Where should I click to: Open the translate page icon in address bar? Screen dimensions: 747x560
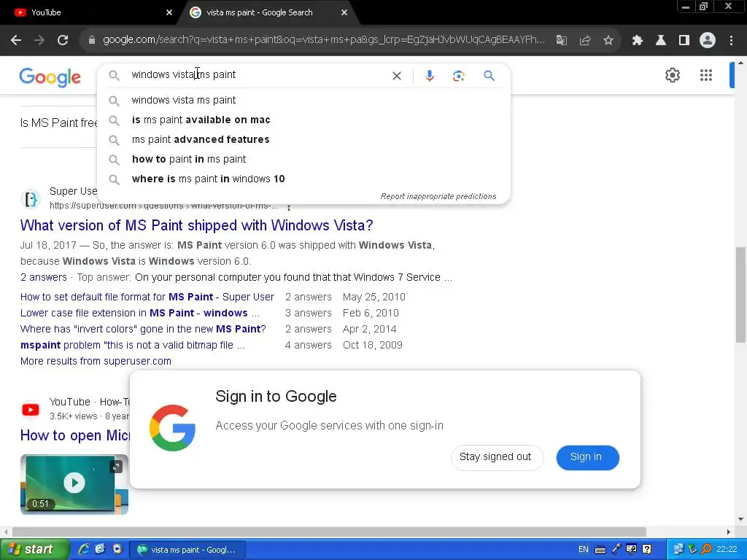(562, 41)
